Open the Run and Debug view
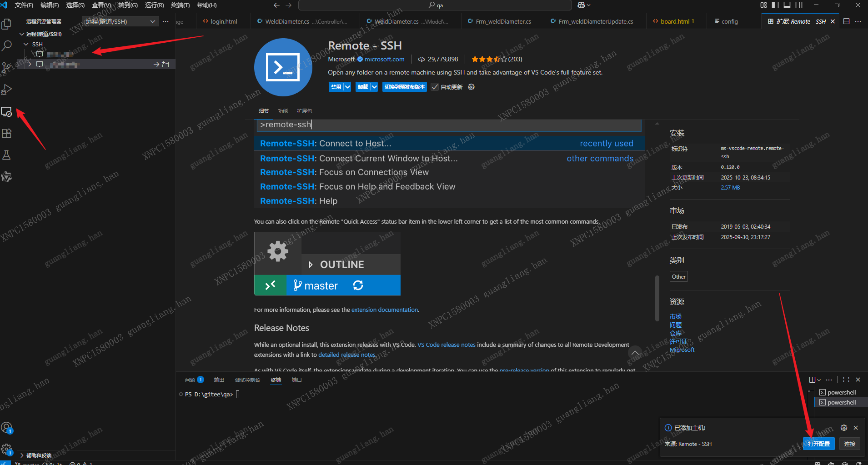Image resolution: width=868 pixels, height=465 pixels. coord(7,89)
